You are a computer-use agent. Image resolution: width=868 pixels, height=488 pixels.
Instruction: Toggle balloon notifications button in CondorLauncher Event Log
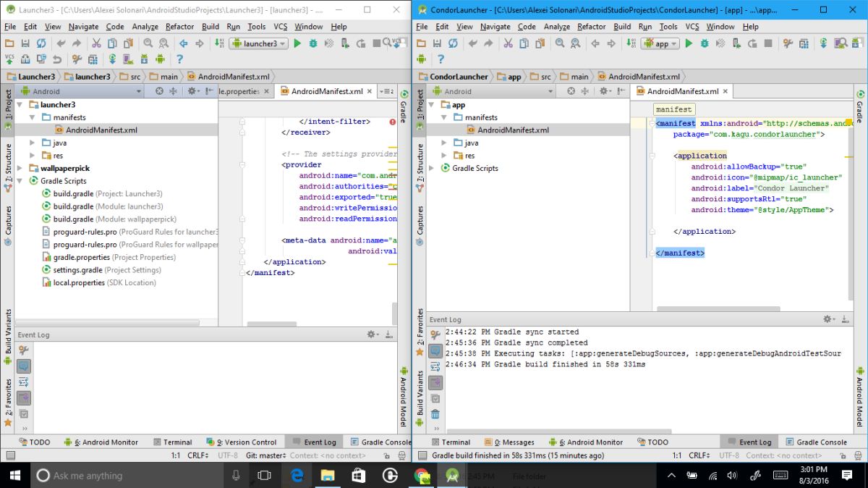coord(435,350)
